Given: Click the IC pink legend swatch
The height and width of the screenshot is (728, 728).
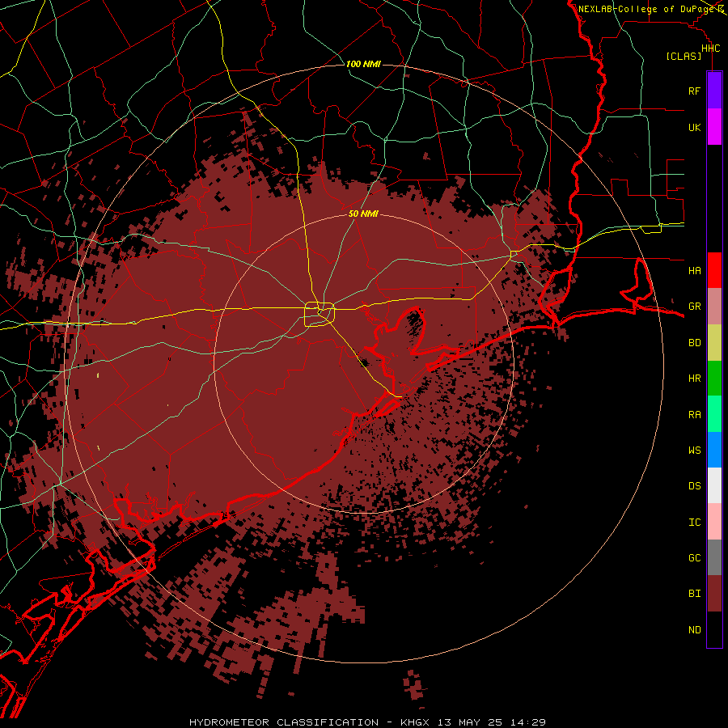Looking at the screenshot, I should click(x=714, y=522).
